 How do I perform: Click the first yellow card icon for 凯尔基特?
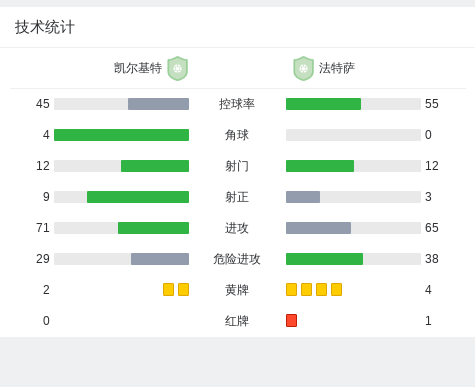(168, 290)
